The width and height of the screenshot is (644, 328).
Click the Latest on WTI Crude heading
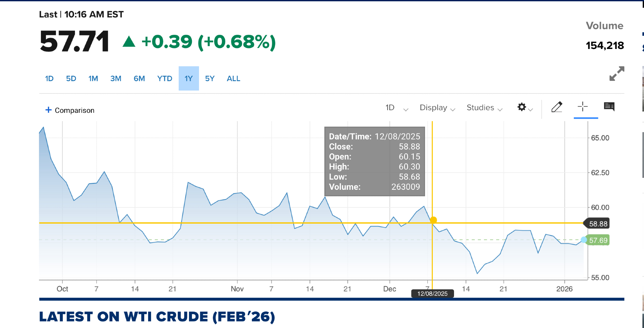point(157,317)
